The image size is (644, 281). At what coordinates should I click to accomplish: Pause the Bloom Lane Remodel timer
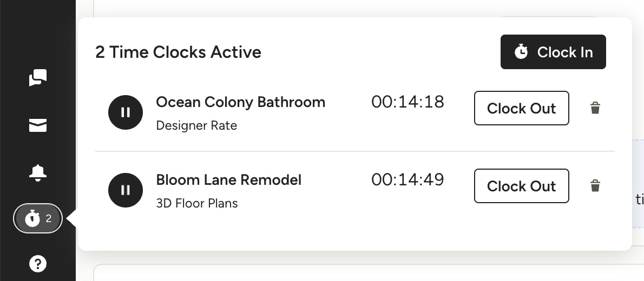click(x=126, y=190)
